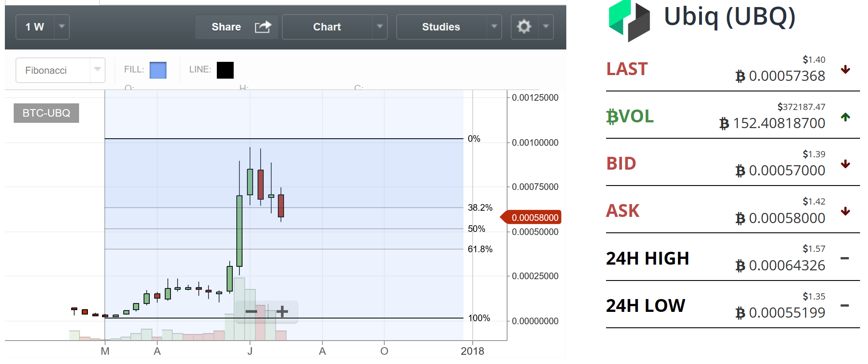Click the 24H LOW value 0.00055199
The width and height of the screenshot is (868, 364).
coord(780,313)
